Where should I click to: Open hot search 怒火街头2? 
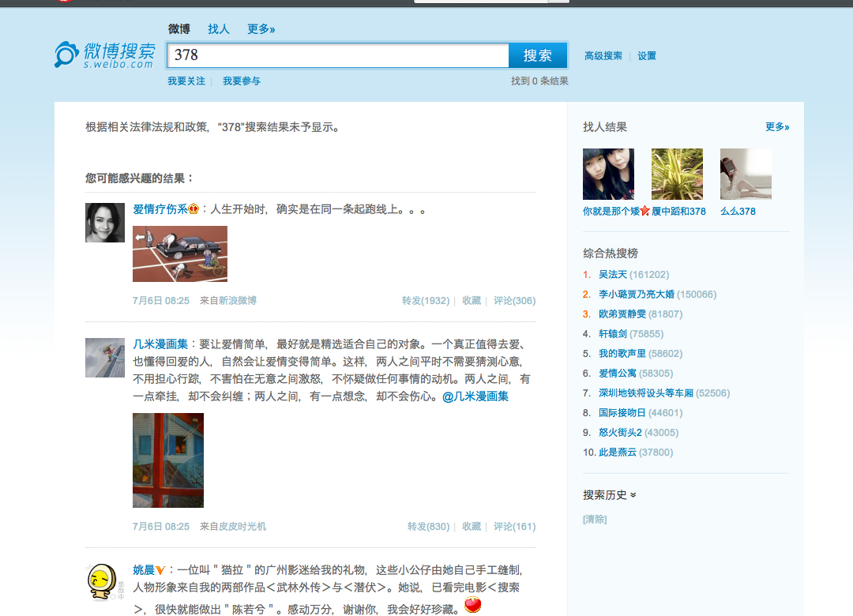point(620,433)
